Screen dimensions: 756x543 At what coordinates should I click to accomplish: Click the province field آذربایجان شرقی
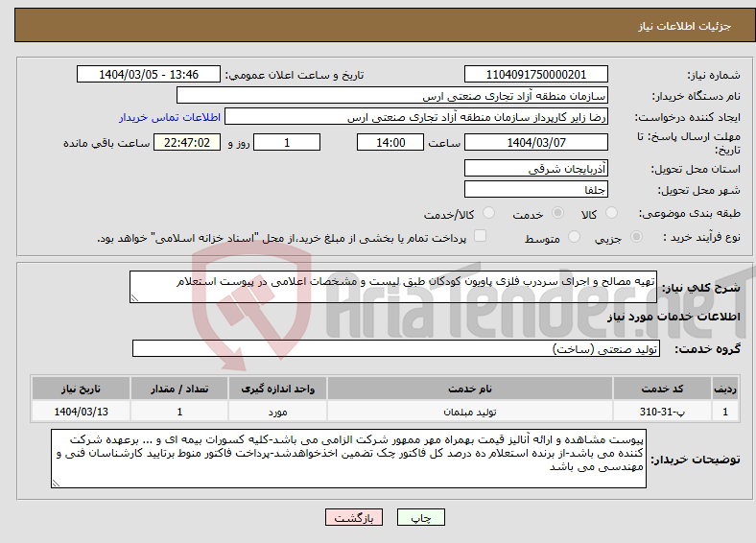click(535, 168)
